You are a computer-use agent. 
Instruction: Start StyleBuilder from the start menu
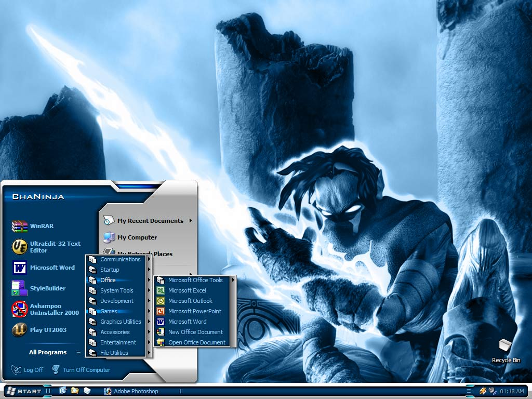[38, 288]
